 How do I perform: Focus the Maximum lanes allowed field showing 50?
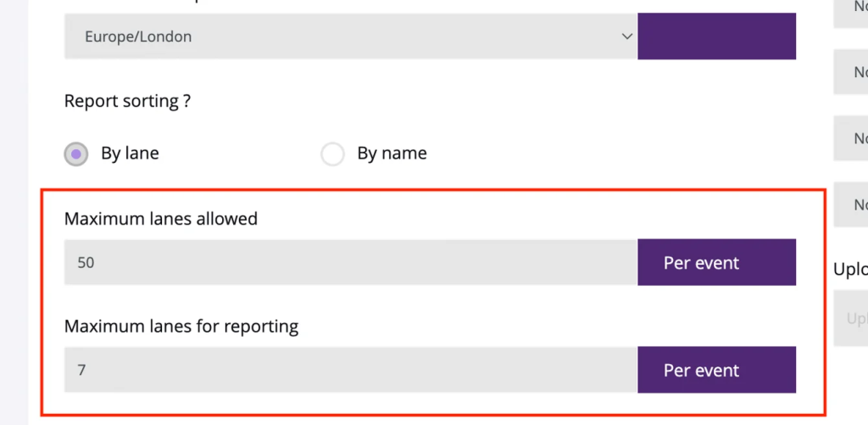350,263
